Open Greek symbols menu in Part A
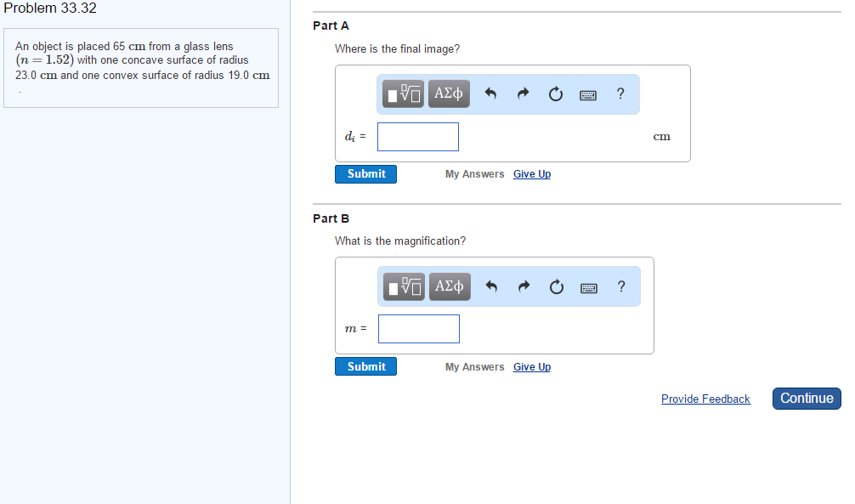 [448, 94]
